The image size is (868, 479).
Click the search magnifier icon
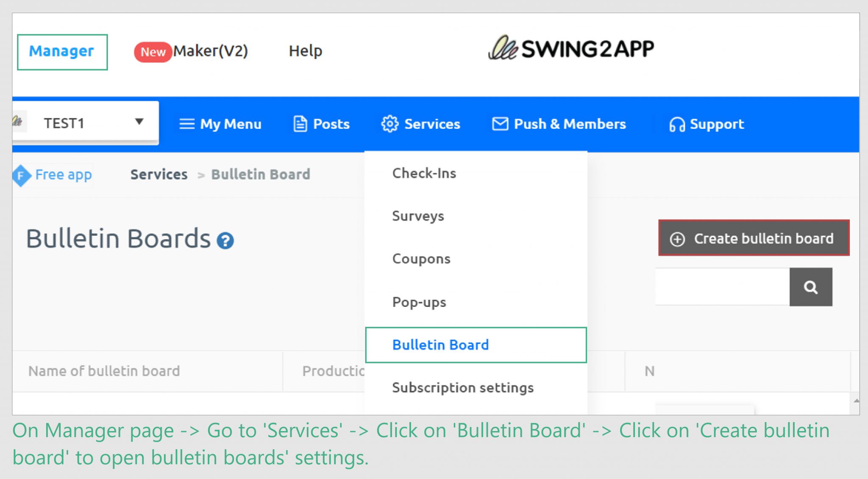(811, 287)
